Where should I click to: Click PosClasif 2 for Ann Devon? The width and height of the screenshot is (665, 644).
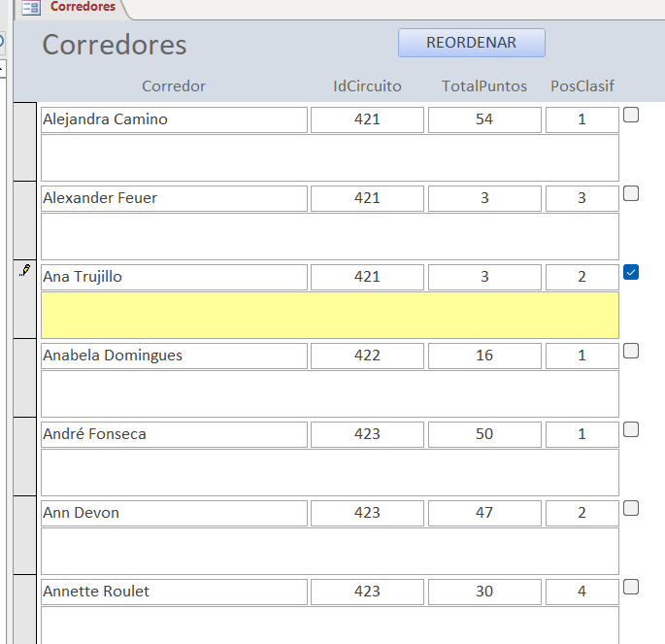[x=582, y=513]
